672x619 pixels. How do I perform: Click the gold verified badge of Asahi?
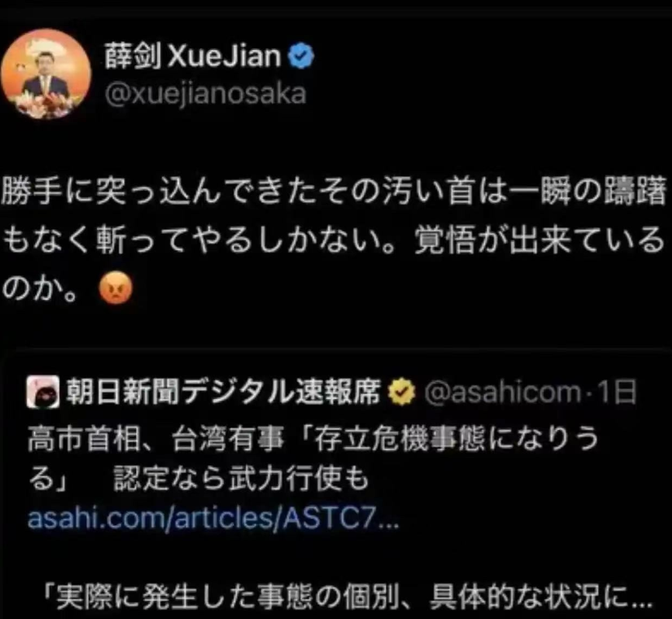(402, 392)
